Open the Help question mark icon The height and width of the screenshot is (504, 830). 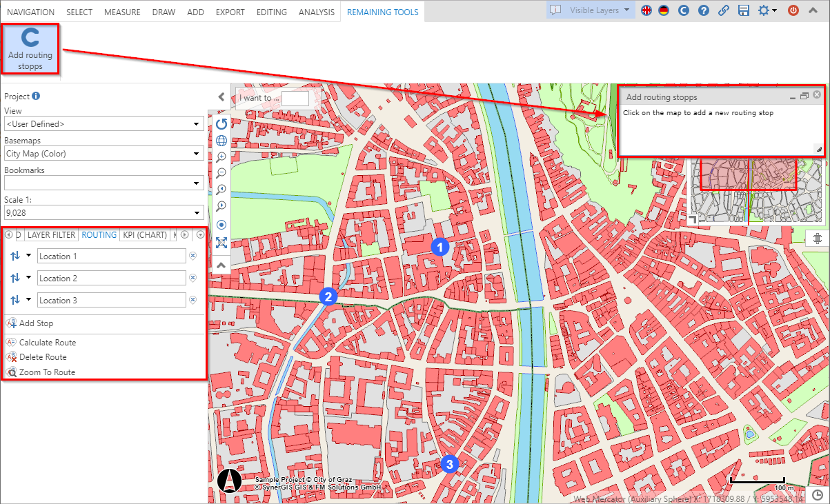(703, 10)
